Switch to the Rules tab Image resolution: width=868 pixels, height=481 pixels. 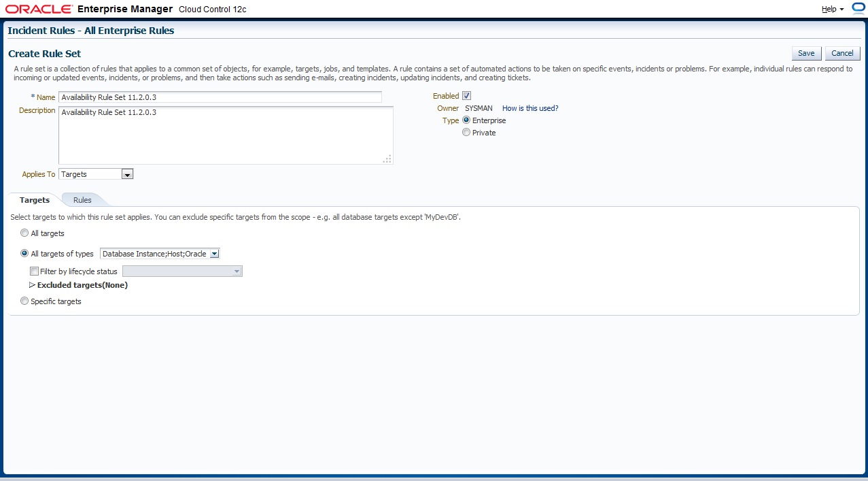pyautogui.click(x=82, y=200)
